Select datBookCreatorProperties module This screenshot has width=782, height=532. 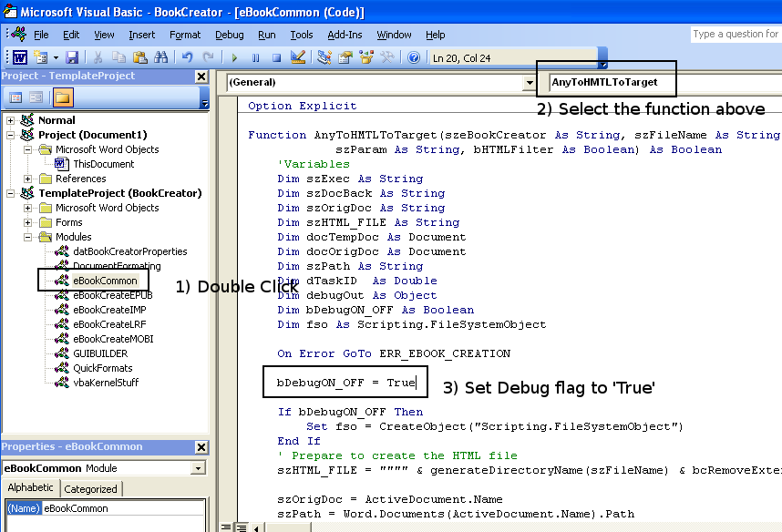(129, 251)
